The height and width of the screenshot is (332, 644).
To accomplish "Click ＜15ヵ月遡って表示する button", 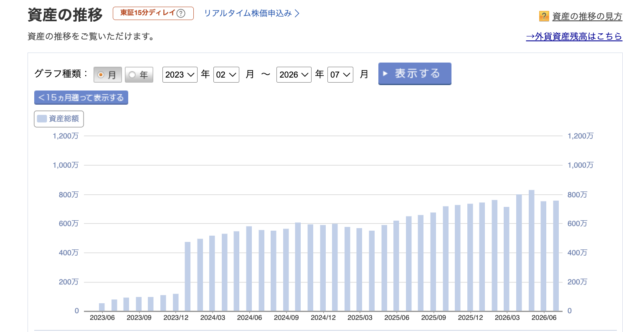I will [x=81, y=98].
